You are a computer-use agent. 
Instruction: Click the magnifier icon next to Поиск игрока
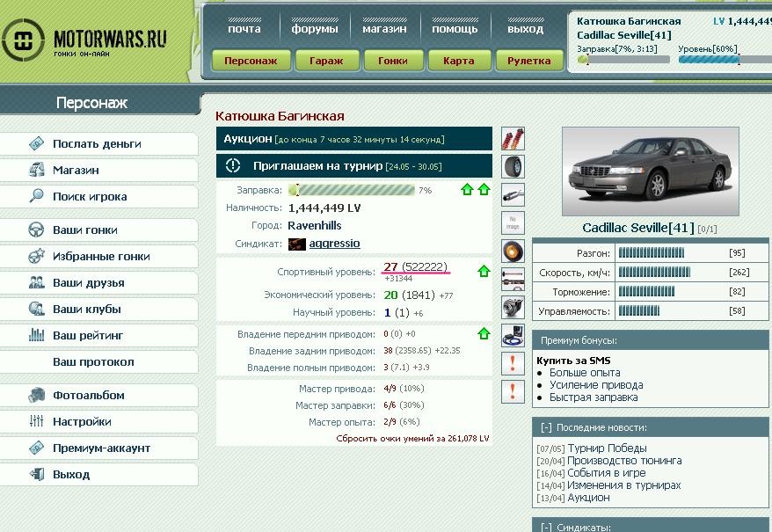36,196
